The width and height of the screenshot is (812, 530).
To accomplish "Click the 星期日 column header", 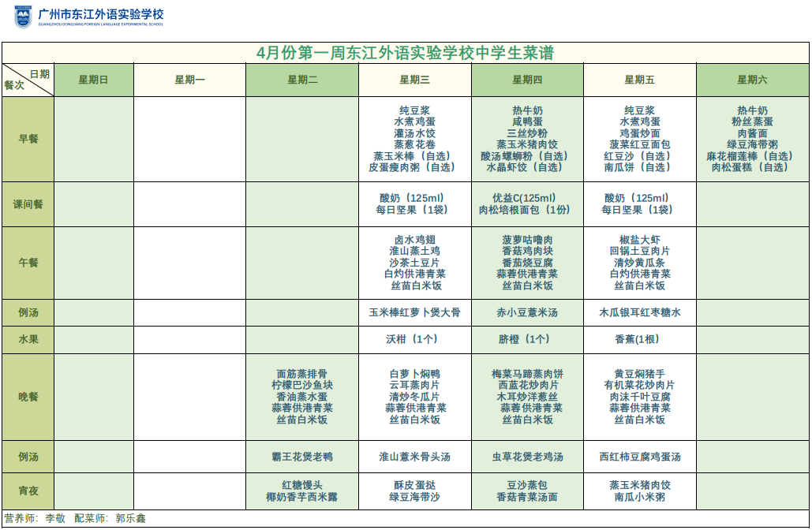I will pyautogui.click(x=94, y=80).
